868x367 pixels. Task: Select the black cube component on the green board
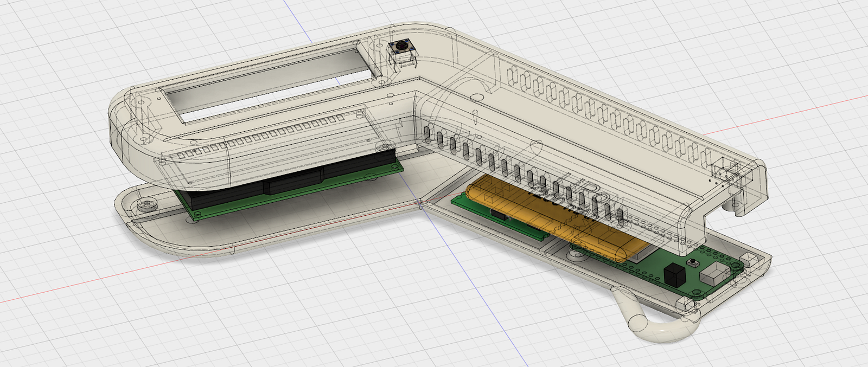[675, 274]
